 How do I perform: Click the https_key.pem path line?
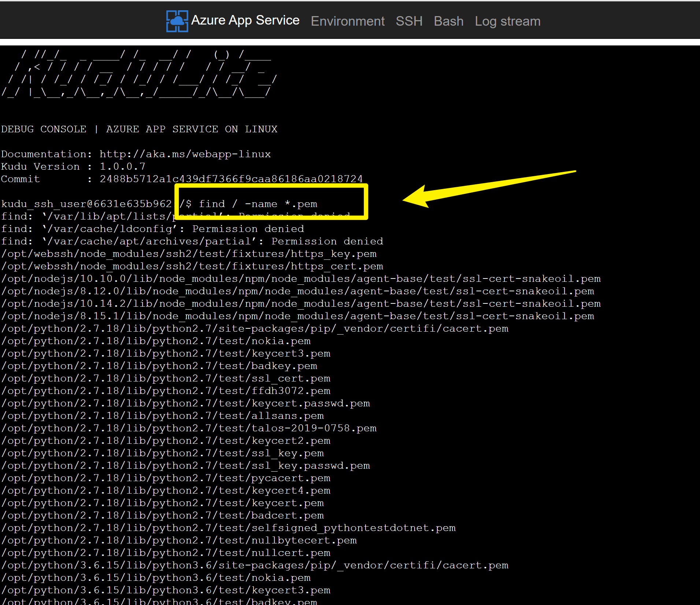pos(189,254)
